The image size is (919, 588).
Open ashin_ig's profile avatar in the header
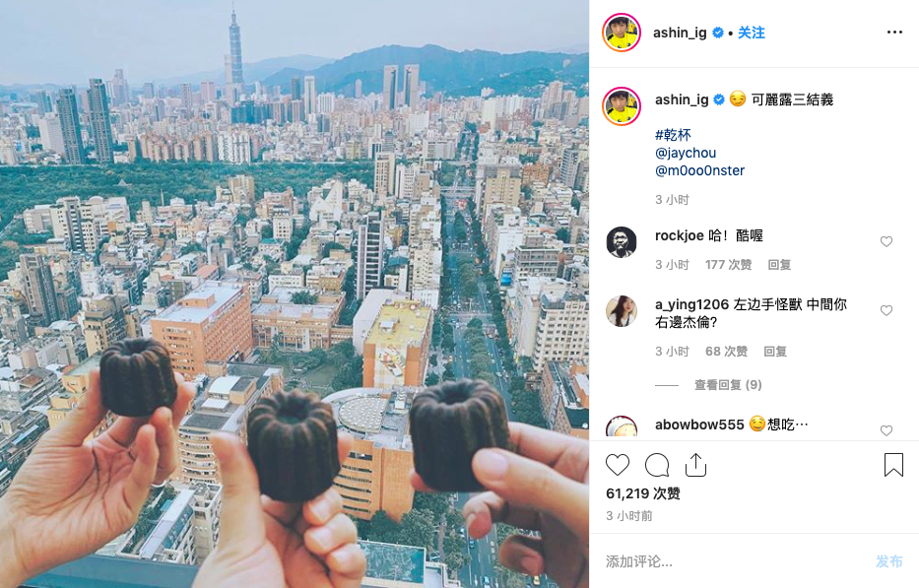pyautogui.click(x=622, y=33)
